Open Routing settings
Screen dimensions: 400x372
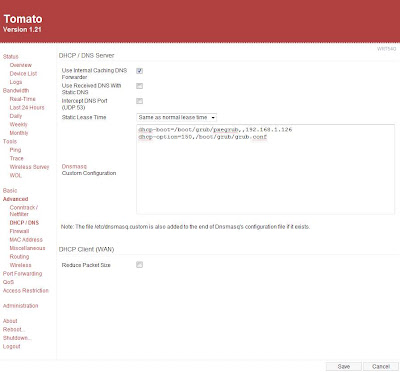pos(19,257)
